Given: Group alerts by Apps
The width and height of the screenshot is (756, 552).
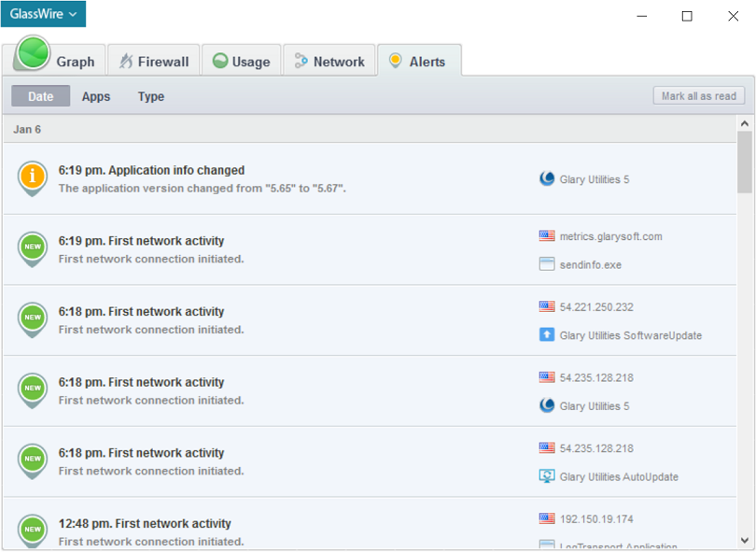Looking at the screenshot, I should 96,96.
